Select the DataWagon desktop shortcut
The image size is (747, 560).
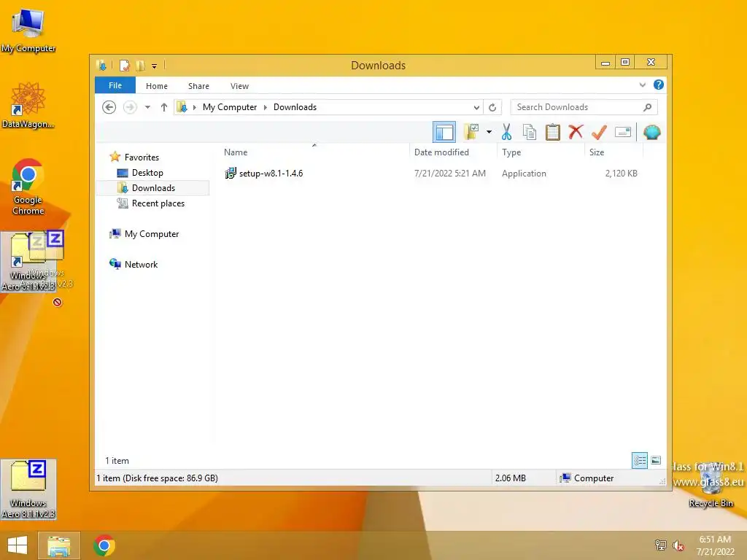[x=28, y=106]
